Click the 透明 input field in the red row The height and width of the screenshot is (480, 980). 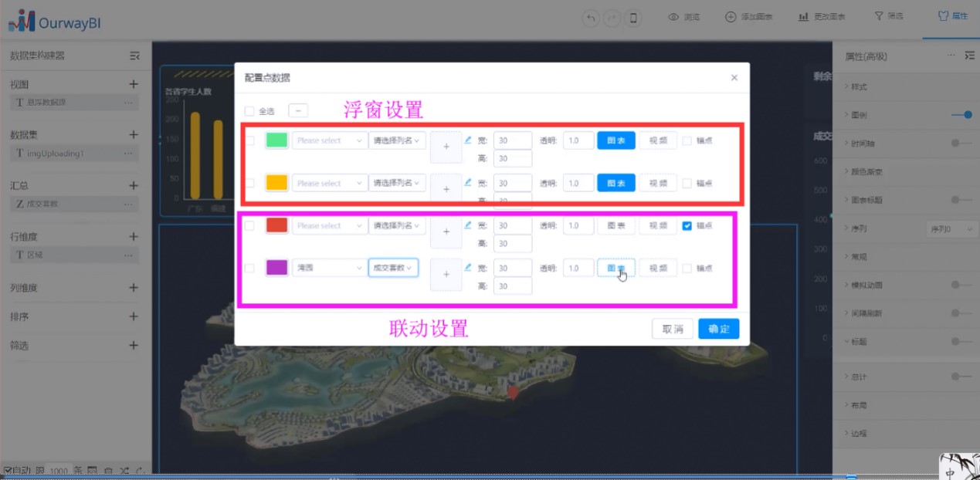tap(578, 225)
